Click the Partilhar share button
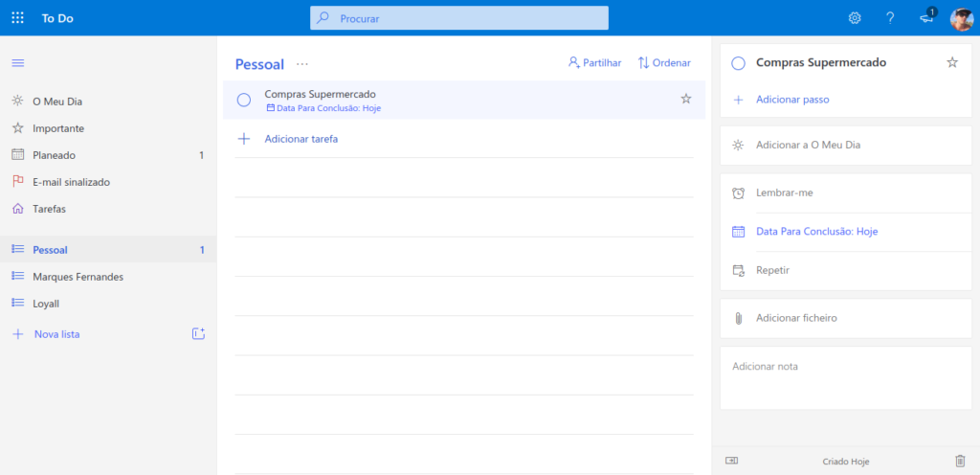 pos(594,62)
